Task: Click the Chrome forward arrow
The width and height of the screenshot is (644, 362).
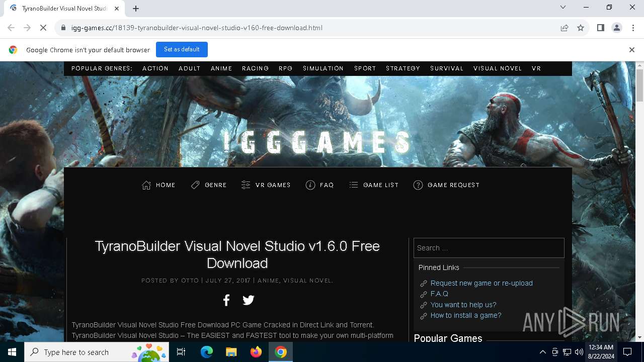Action: tap(27, 28)
